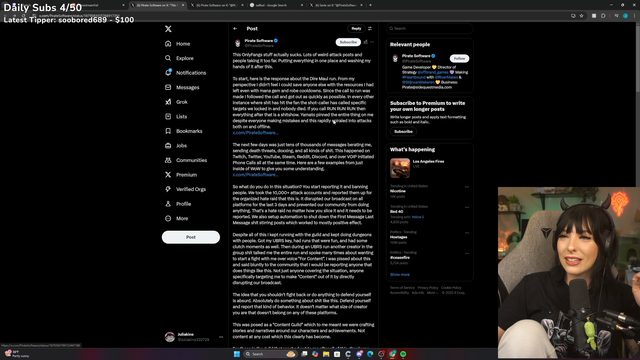Open a new browser tab with plus
The height and width of the screenshot is (360, 640).
tap(370, 5)
